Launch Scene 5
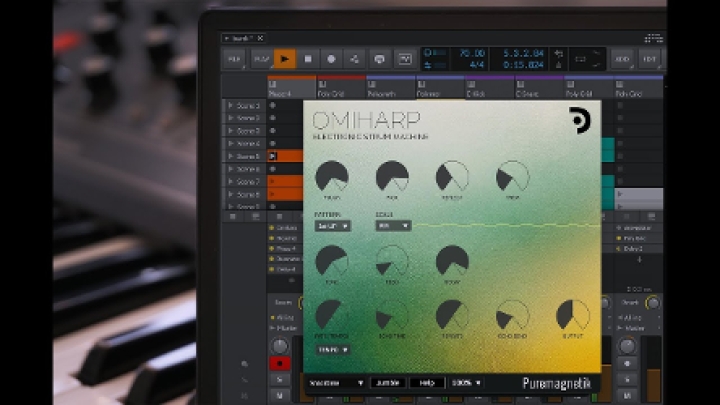 click(x=231, y=156)
